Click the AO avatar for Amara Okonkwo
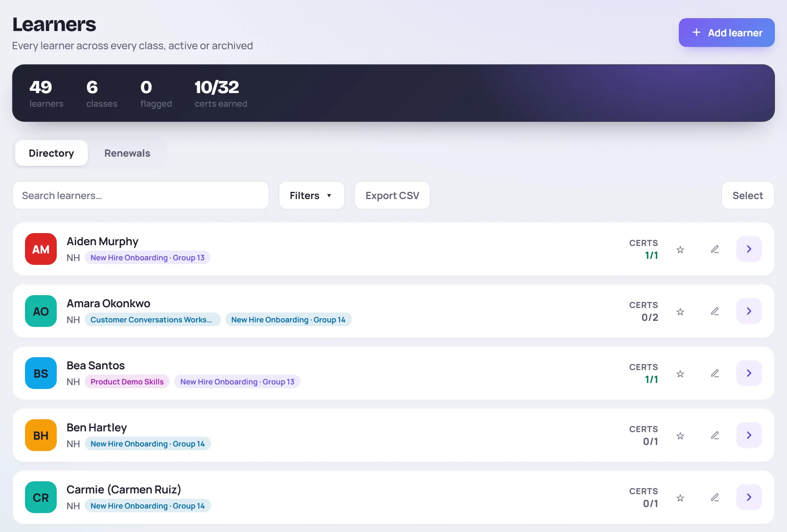Screen dimensions: 787x532 tap(41, 311)
